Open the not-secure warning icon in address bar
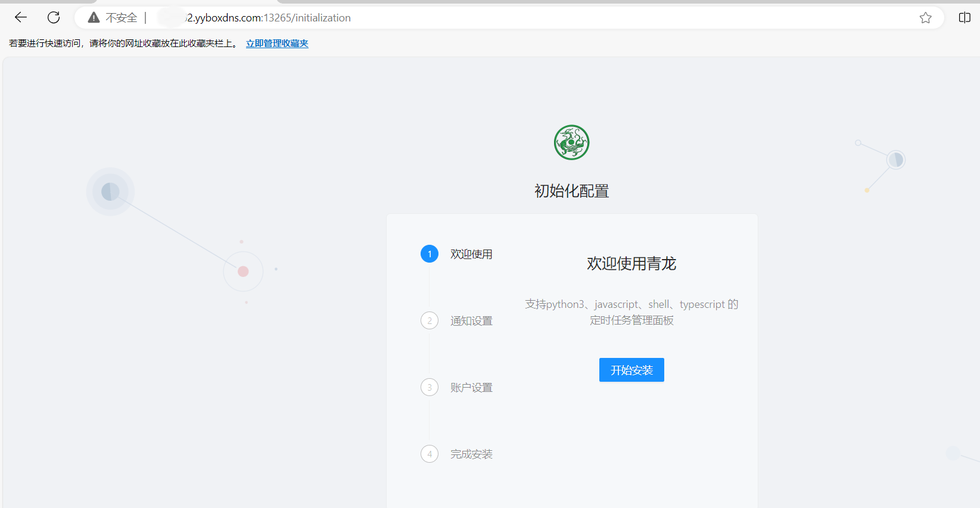 pos(94,18)
